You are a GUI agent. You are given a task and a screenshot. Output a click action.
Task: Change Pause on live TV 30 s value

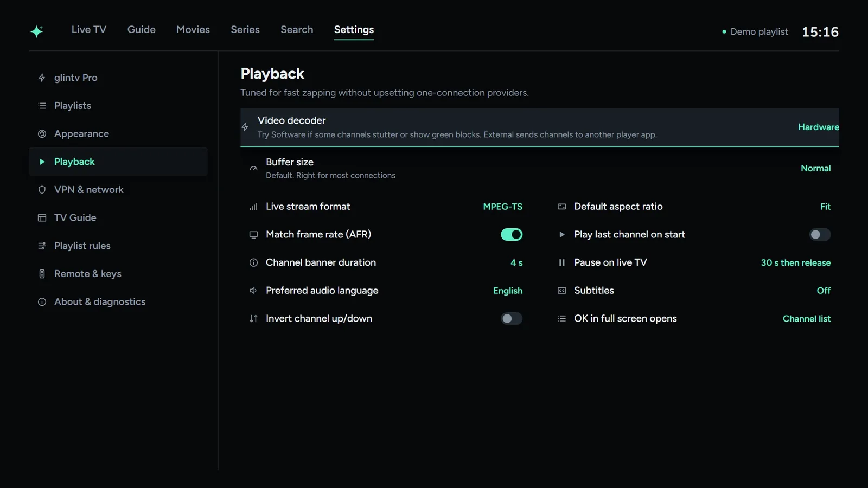pyautogui.click(x=796, y=262)
